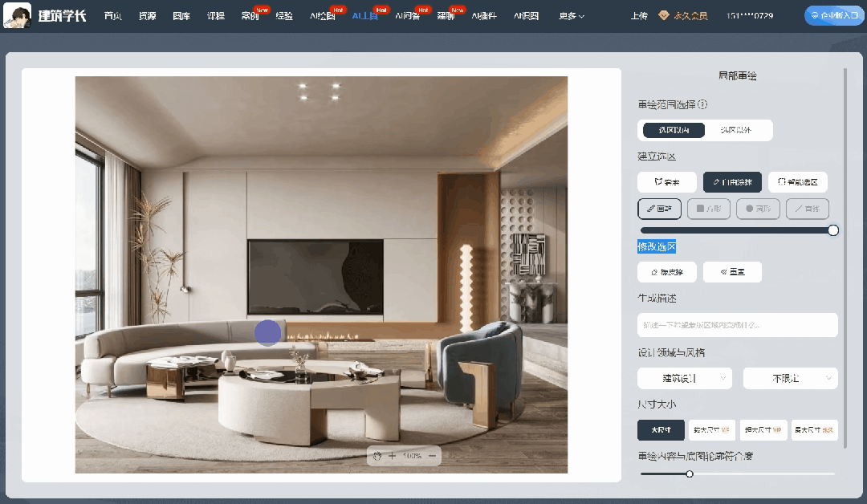Open the 经验 nav item
This screenshot has width=867, height=504.
pos(284,16)
